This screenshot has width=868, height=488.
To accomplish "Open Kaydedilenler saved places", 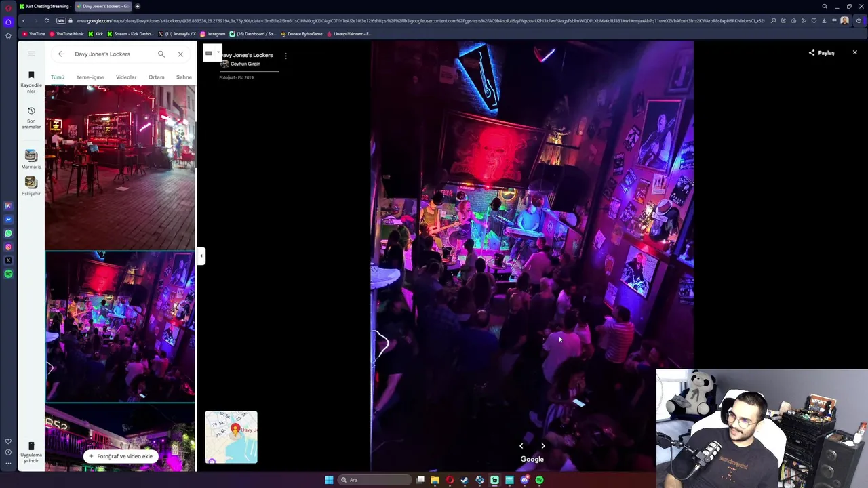I will [x=31, y=81].
